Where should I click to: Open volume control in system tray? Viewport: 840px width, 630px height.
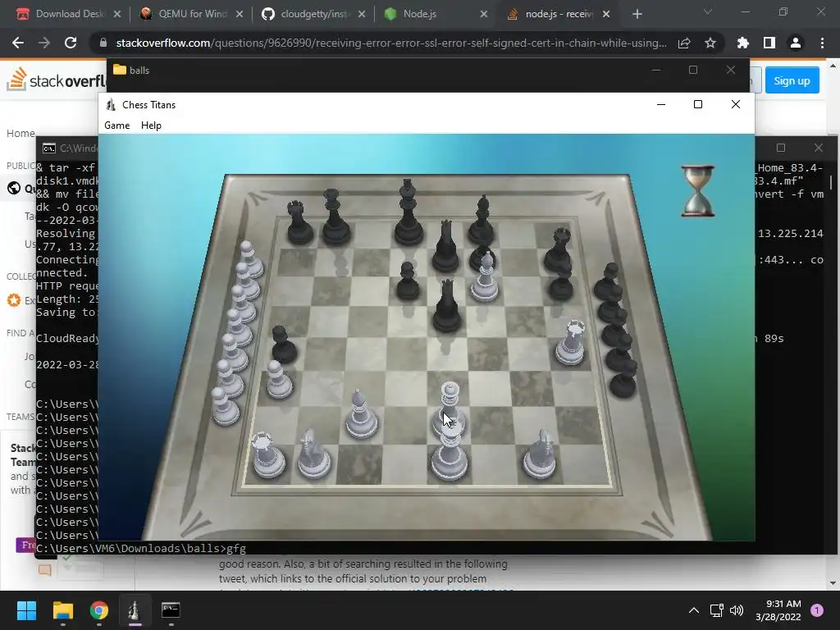pos(737,610)
